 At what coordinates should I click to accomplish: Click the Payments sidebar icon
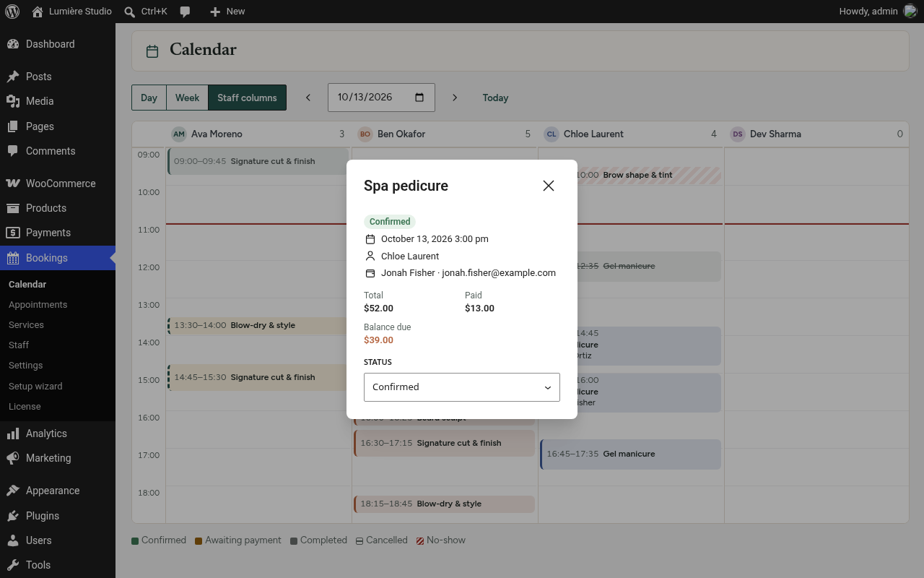[x=13, y=233]
